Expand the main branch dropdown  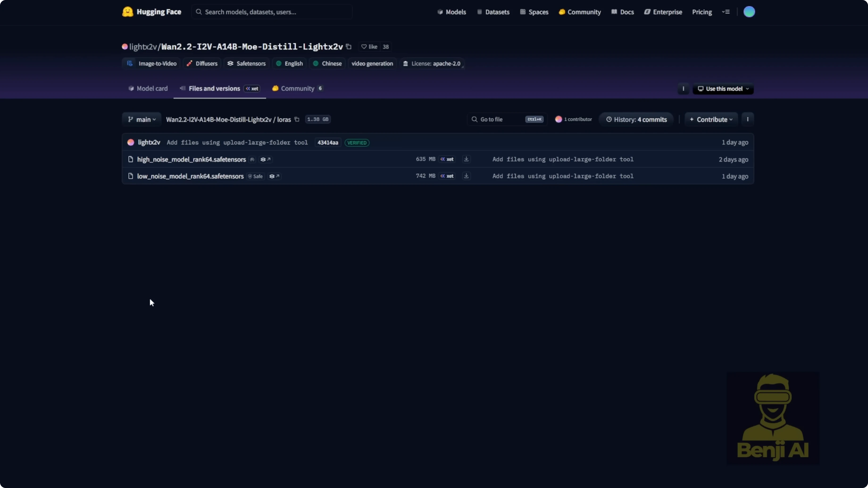[x=142, y=119]
